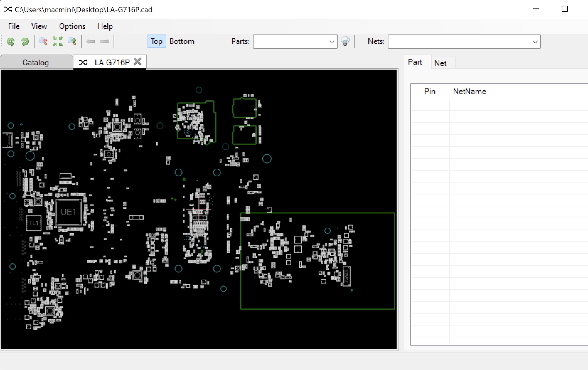
Task: Zoom out with the magnifier minus icon
Action: (43, 41)
